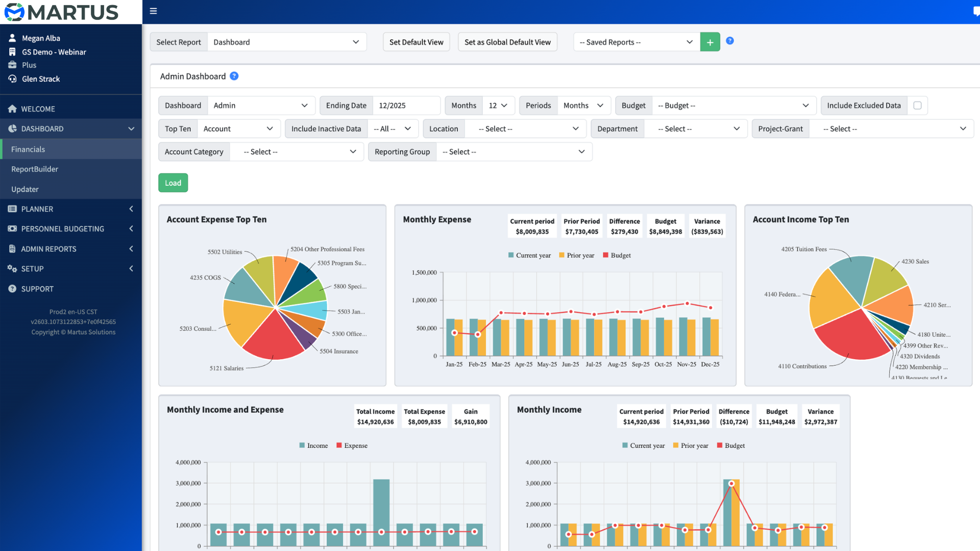Open the Saved Reports dropdown

(636, 42)
